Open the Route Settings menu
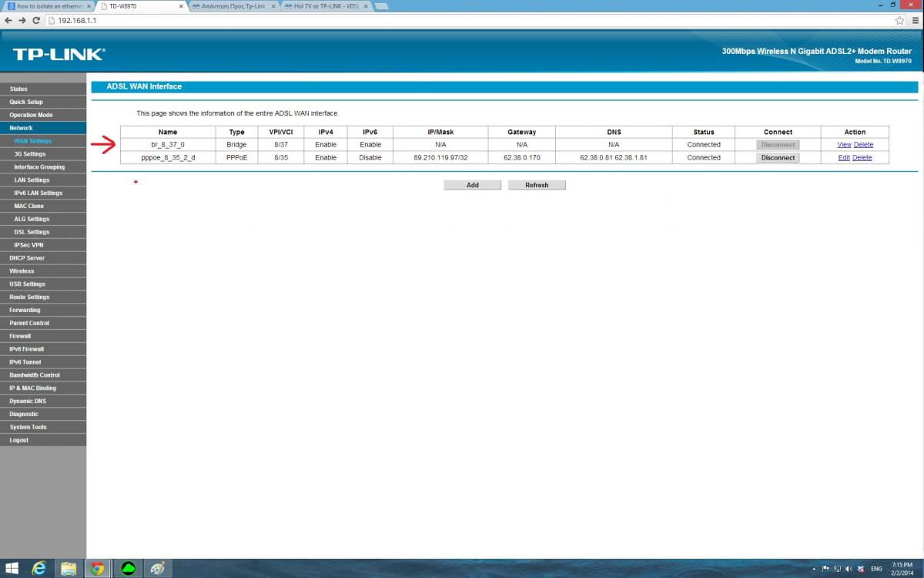Viewport: 924px width, 578px height. coord(43,297)
